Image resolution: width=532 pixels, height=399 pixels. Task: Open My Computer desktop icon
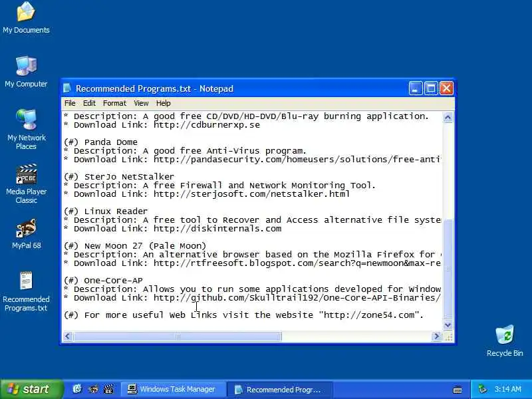(x=26, y=72)
